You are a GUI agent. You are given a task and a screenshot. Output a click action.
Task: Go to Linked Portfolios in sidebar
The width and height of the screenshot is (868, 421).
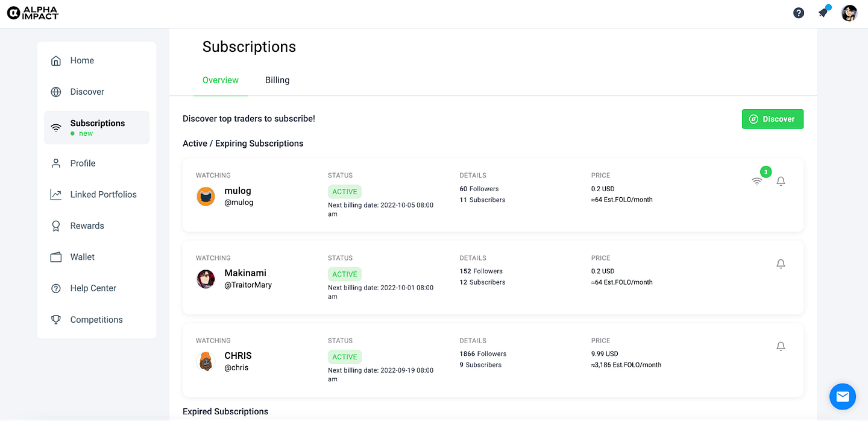tap(103, 194)
